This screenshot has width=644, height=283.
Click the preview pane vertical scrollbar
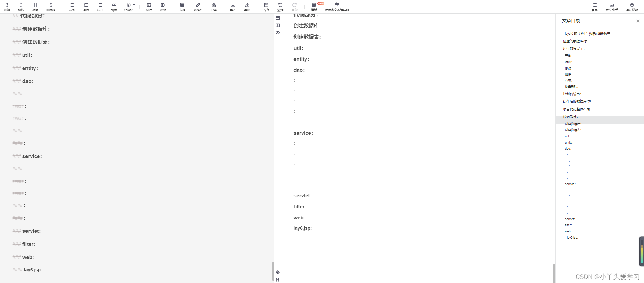(x=554, y=273)
